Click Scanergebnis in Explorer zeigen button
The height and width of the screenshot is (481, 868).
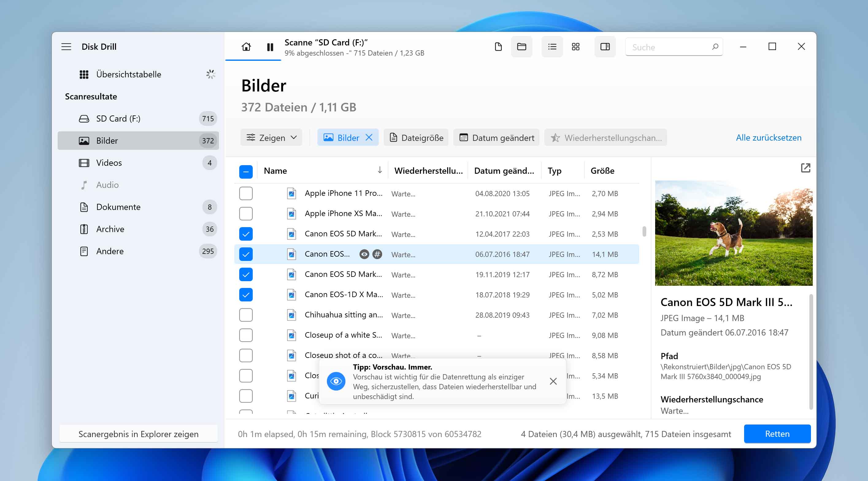tap(138, 434)
